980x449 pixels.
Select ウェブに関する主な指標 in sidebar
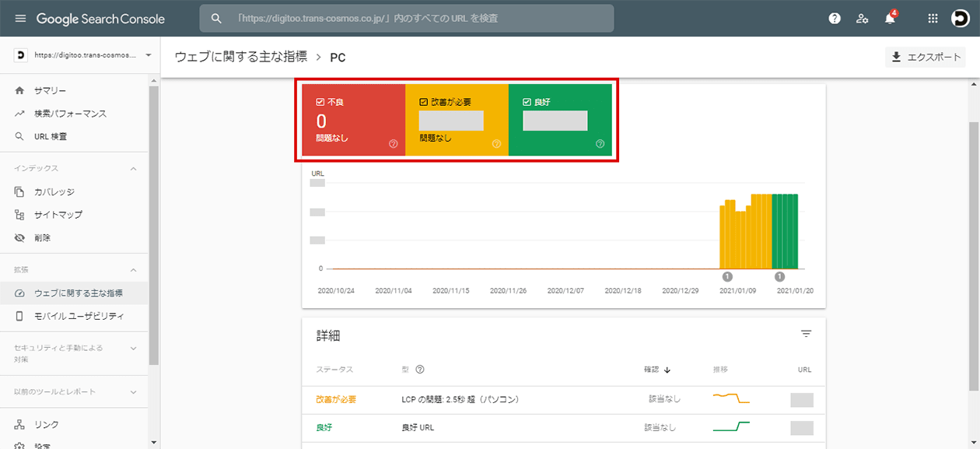74,293
